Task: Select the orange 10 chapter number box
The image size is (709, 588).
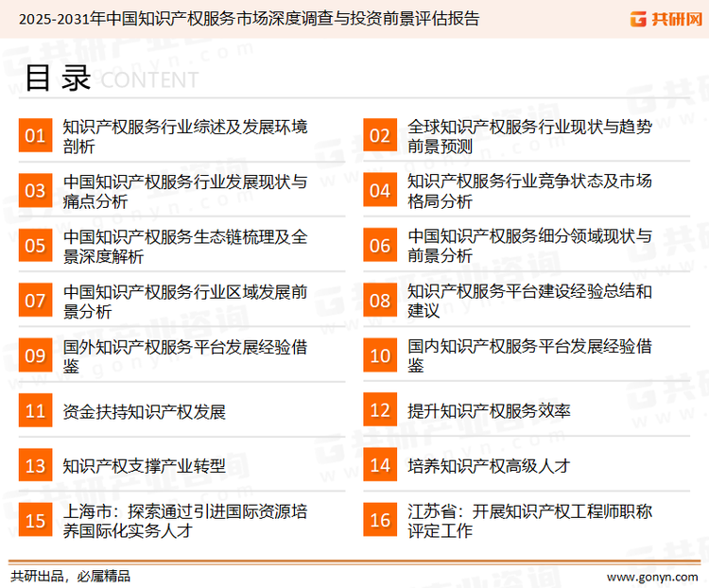Action: (380, 355)
